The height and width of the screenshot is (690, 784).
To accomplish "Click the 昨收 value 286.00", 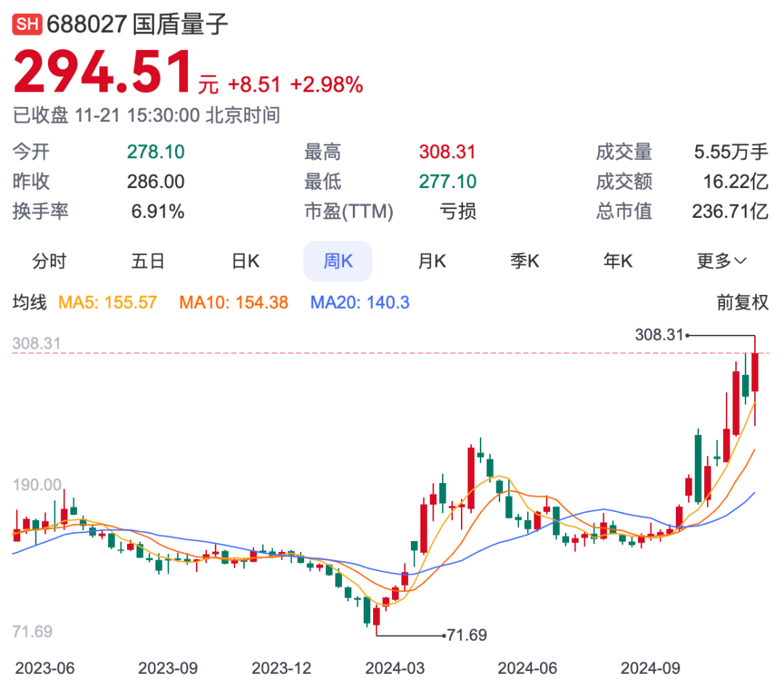I will coord(155,182).
